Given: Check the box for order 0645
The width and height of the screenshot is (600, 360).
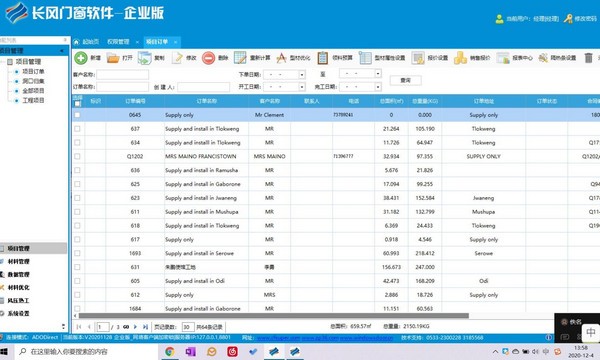Looking at the screenshot, I should tap(77, 115).
